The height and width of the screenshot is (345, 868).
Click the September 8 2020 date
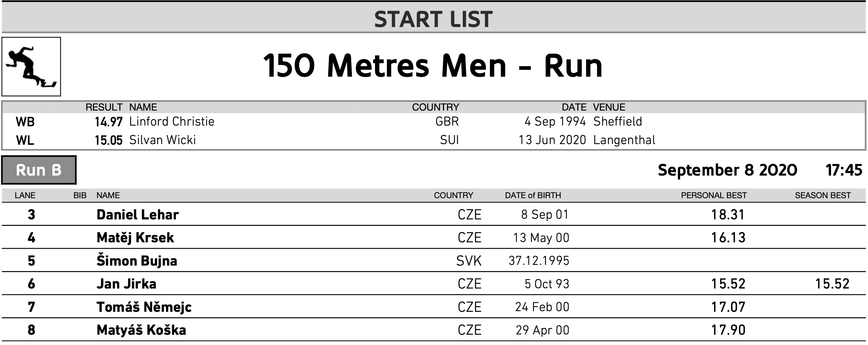(727, 170)
